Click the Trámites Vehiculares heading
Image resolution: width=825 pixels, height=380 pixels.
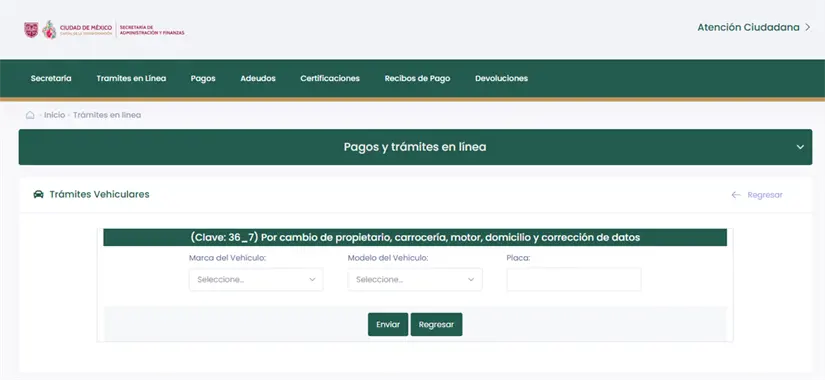[99, 195]
